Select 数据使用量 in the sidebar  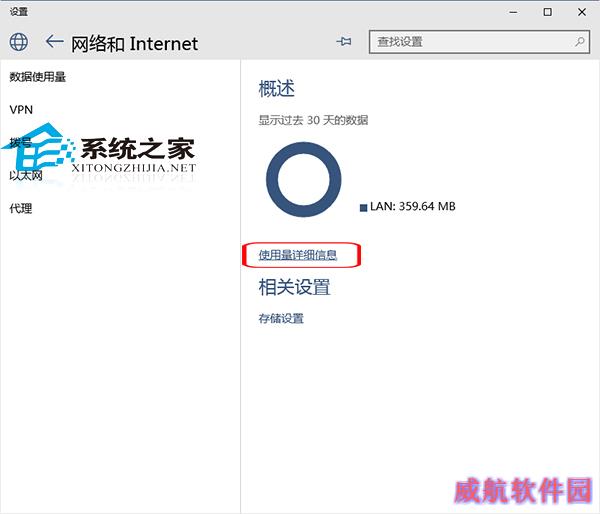click(x=38, y=77)
